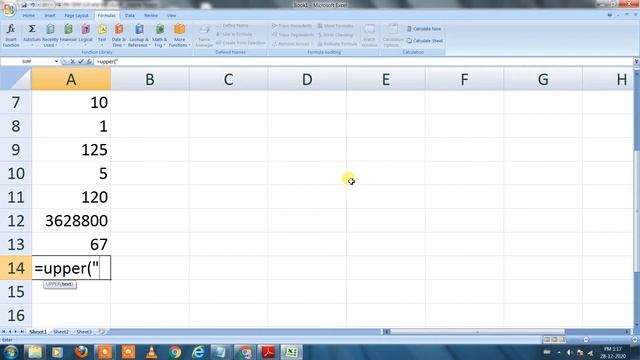Click the Select All corner button
This screenshot has width=640, height=360.
[16, 79]
